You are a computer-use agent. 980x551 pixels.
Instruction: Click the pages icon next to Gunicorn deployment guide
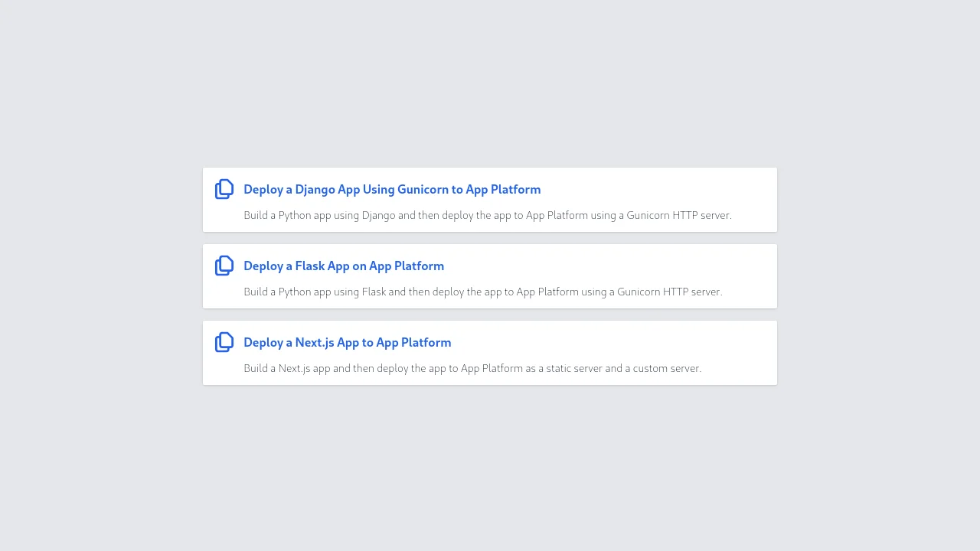point(224,189)
